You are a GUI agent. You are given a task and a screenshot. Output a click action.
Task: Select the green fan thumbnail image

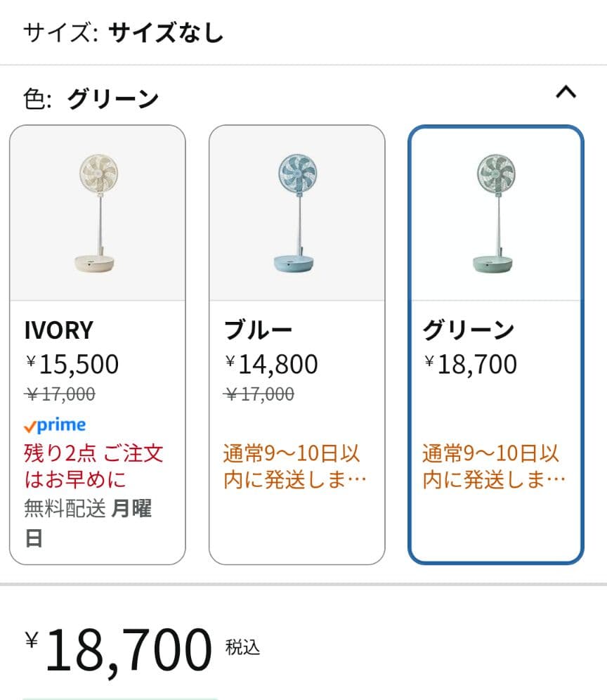click(x=496, y=214)
